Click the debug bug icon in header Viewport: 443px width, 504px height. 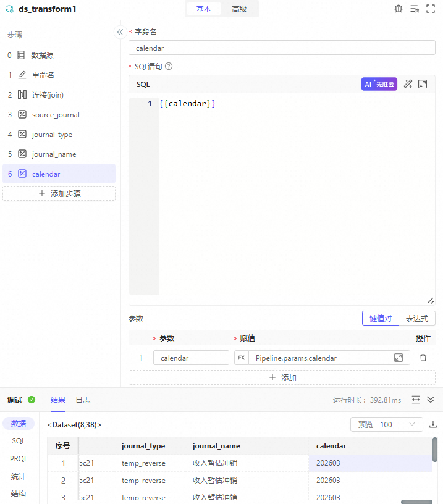[399, 9]
